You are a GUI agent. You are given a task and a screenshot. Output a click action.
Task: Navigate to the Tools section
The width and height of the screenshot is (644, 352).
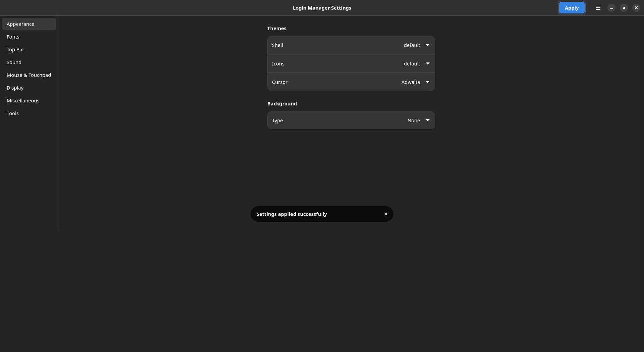point(29,113)
